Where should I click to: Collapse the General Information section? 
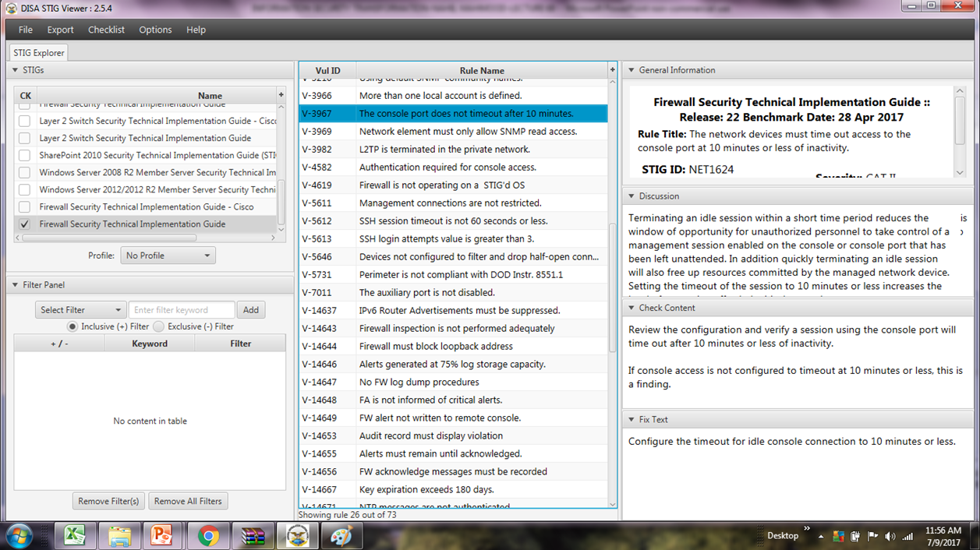click(632, 70)
